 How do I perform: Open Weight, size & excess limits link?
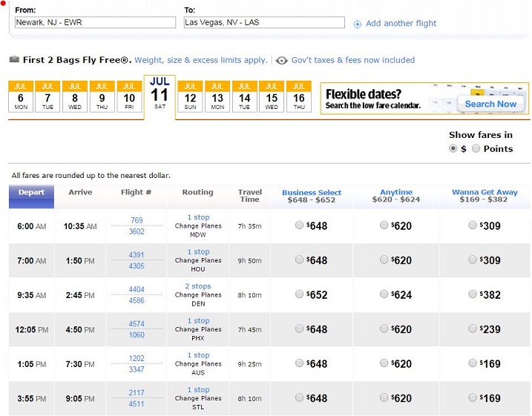[x=201, y=60]
